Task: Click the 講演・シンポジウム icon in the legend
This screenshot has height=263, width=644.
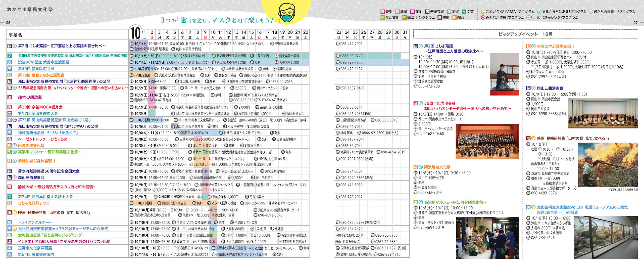Action: pyautogui.click(x=404, y=17)
